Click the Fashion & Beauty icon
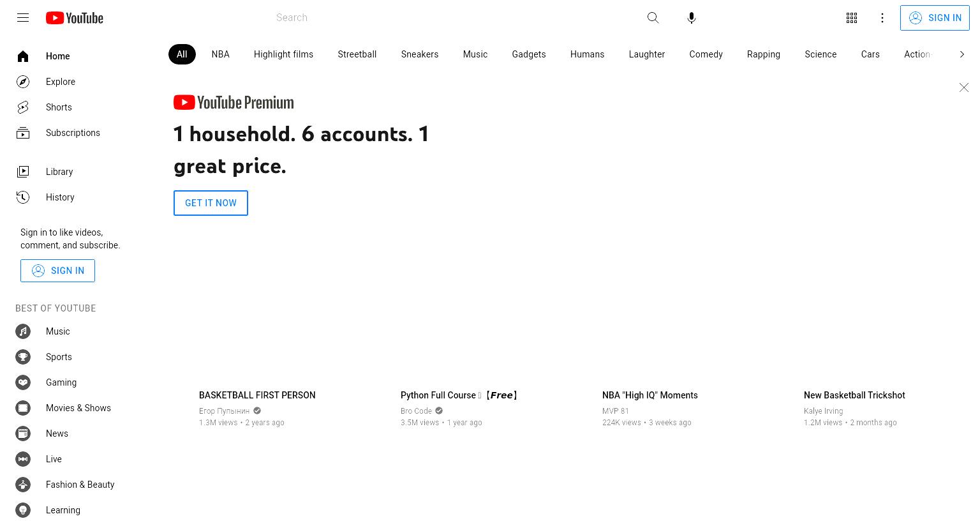Screen dimensions: 980x521 (x=23, y=485)
